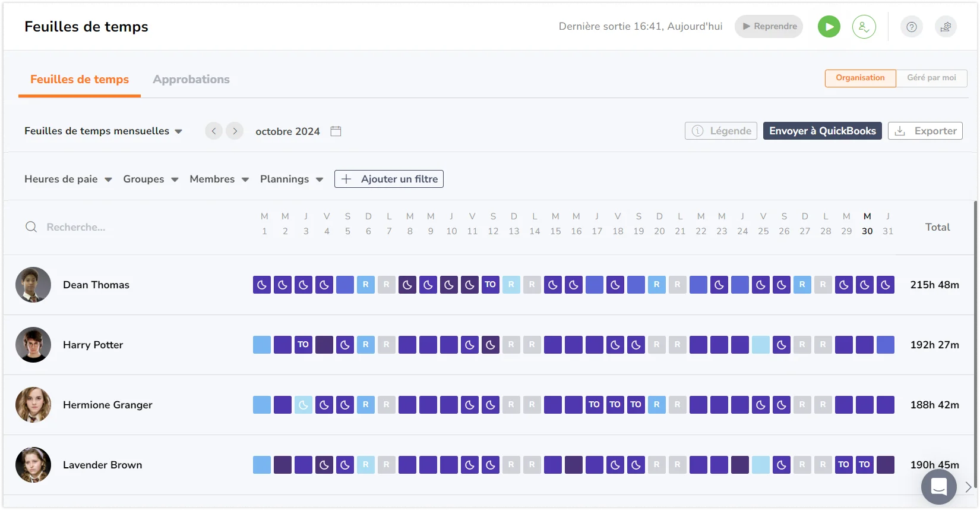Viewport: 980px width, 510px height.
Task: Click Envoyer à QuickBooks
Action: tap(823, 131)
